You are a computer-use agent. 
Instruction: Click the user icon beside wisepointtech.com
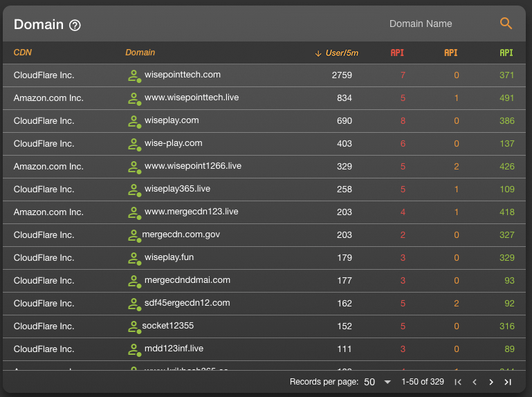[x=134, y=76]
